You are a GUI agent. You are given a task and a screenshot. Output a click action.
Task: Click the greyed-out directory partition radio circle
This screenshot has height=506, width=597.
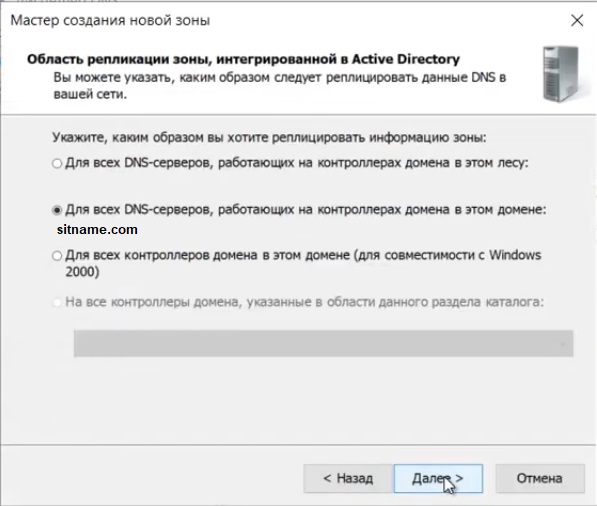click(57, 303)
